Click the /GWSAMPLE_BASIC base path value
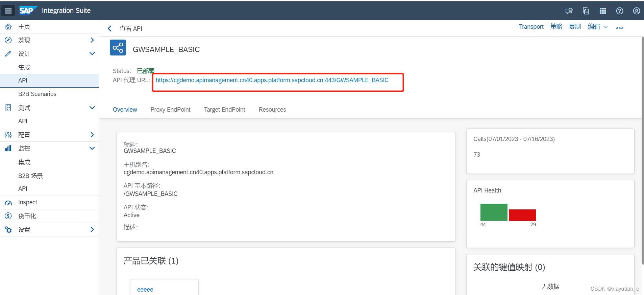Image resolution: width=644 pixels, height=295 pixels. pos(150,194)
